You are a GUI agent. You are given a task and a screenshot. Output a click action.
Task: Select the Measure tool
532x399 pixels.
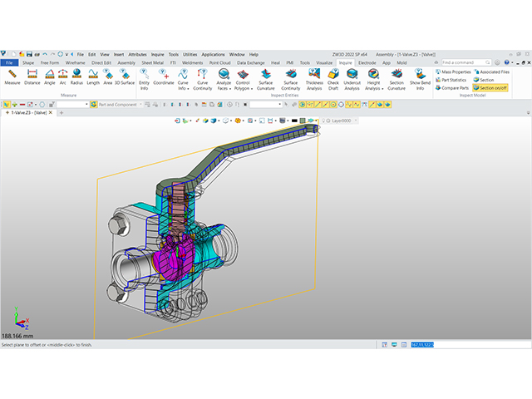[x=12, y=76]
